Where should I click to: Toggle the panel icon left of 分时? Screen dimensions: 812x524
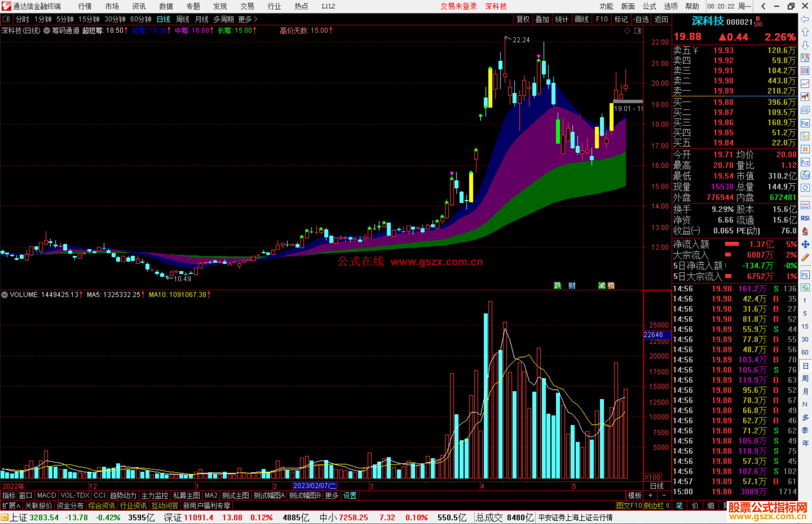coord(6,19)
